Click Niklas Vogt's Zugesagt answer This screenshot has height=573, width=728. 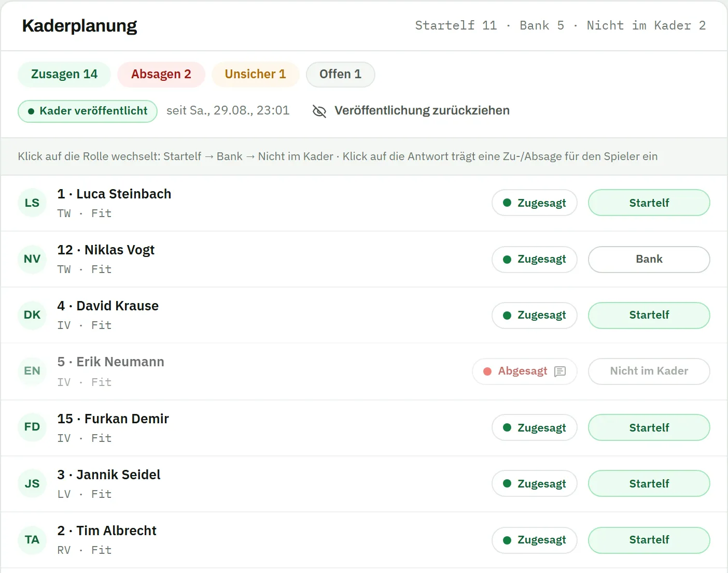point(534,259)
